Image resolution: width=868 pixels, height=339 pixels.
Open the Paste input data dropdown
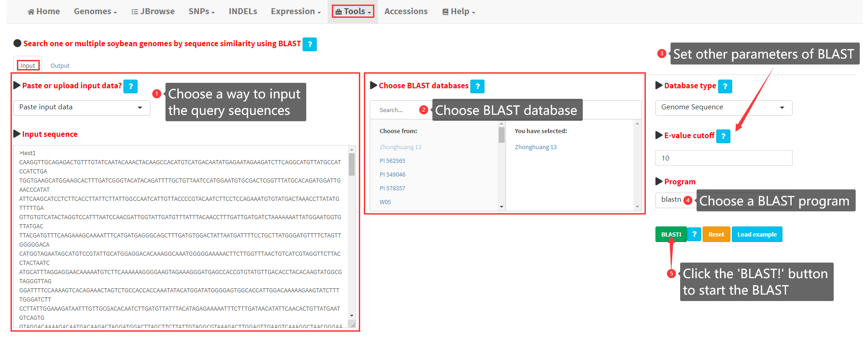(x=81, y=108)
